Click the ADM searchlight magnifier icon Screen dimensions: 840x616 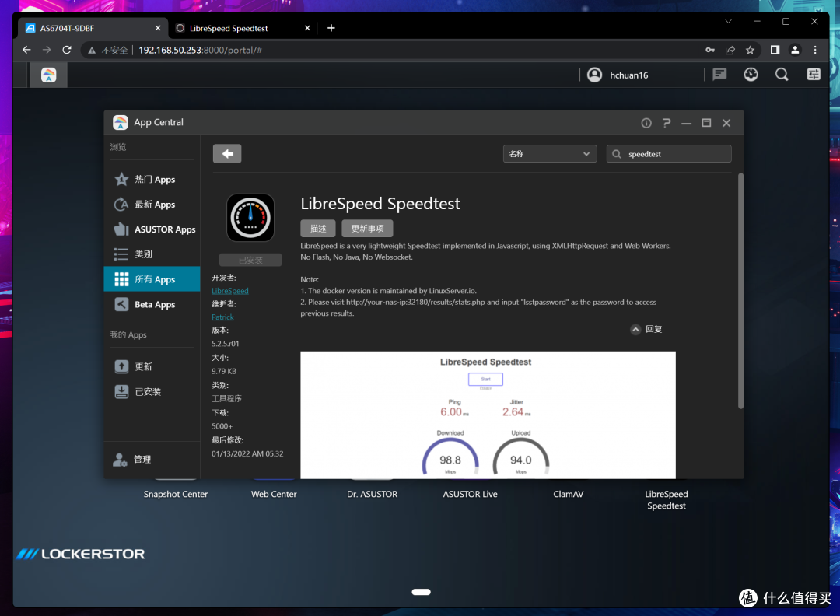[782, 75]
